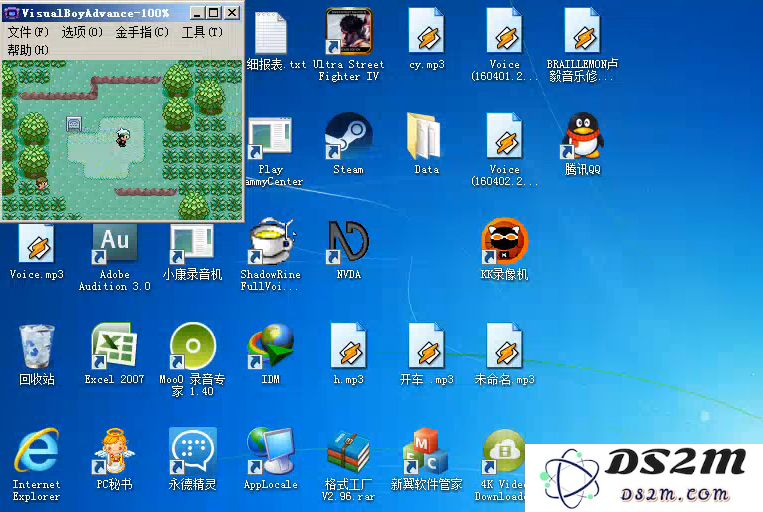Select the 永德精灵 shortcut icon
The width and height of the screenshot is (763, 512).
pos(193,451)
